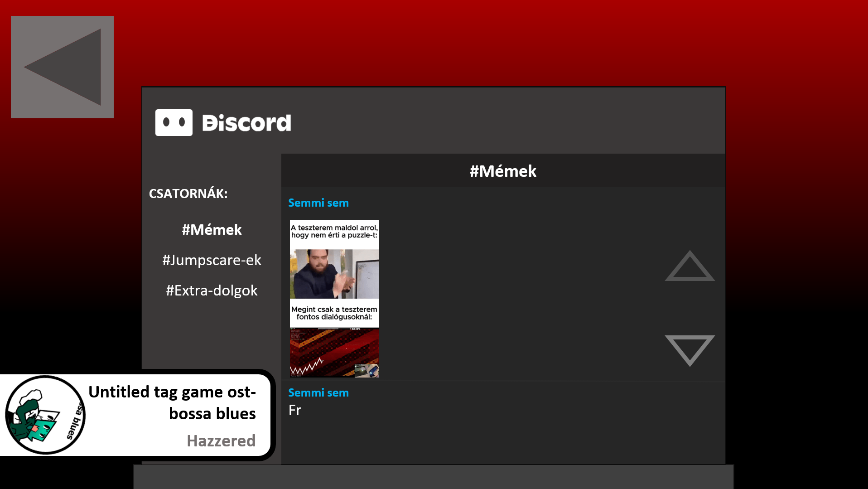Click the second Semmi sem username
Image resolution: width=868 pixels, height=489 pixels.
(318, 393)
